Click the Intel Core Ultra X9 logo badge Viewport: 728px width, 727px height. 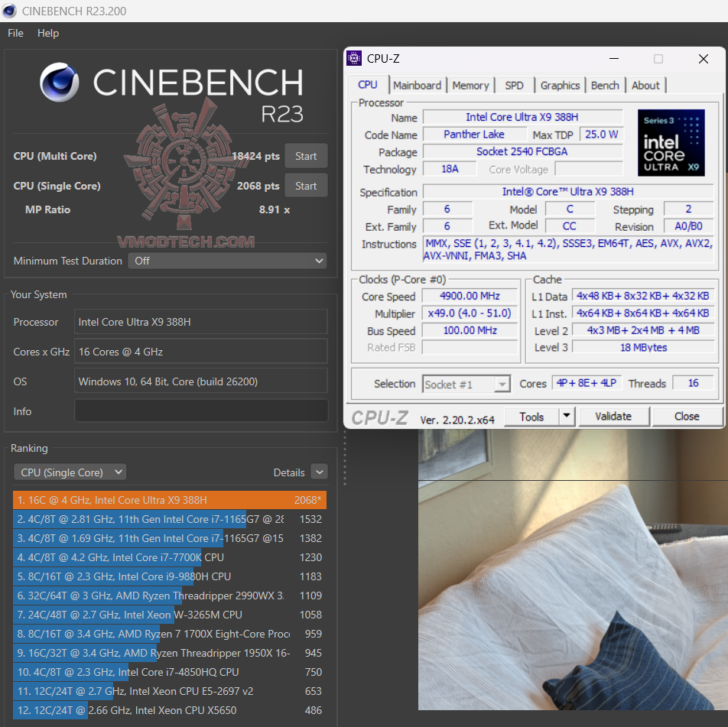coord(671,142)
